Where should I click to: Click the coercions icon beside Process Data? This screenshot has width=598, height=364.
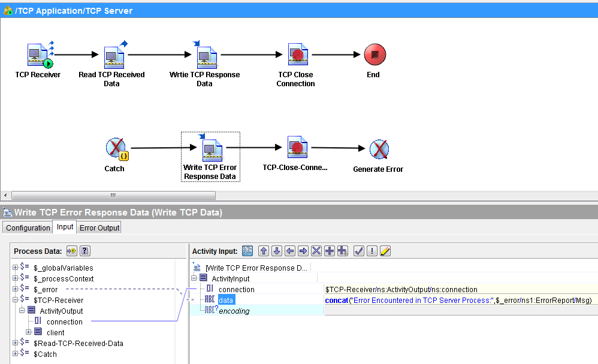72,251
